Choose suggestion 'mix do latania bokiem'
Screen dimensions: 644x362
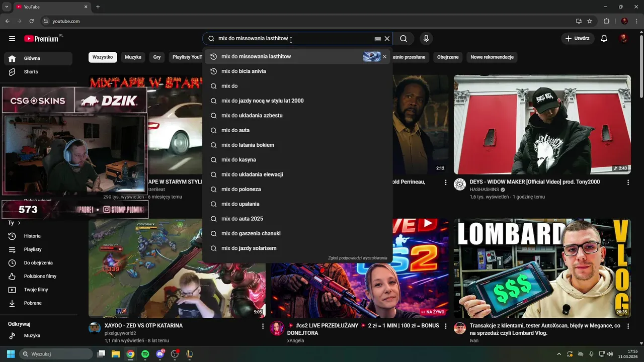297,145
